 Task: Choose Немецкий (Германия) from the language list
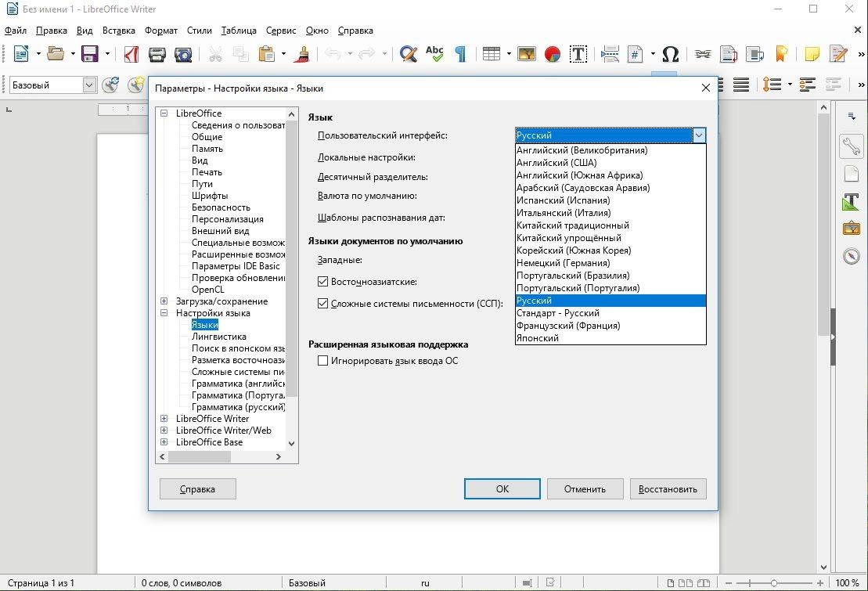coord(610,263)
